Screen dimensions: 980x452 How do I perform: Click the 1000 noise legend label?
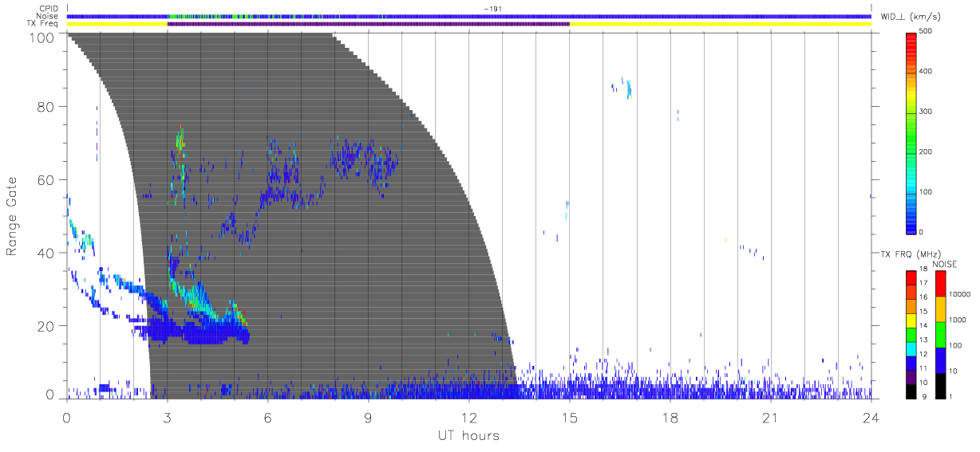coord(958,320)
